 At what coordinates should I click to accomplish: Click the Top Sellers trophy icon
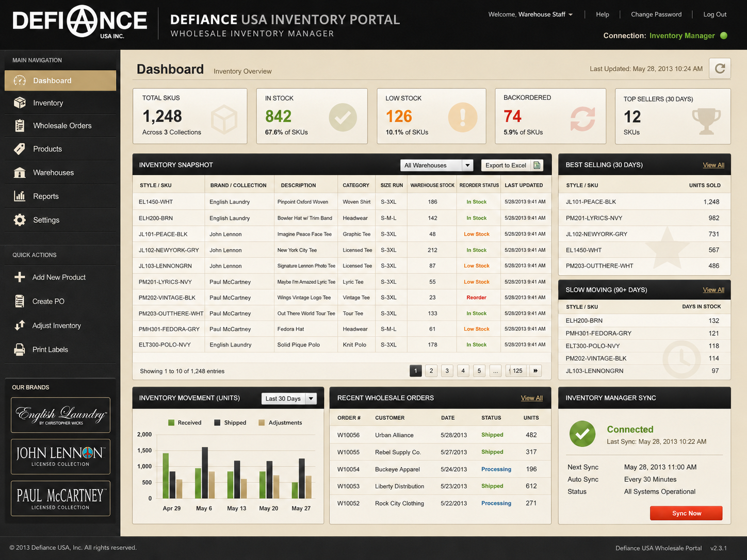[x=706, y=121]
